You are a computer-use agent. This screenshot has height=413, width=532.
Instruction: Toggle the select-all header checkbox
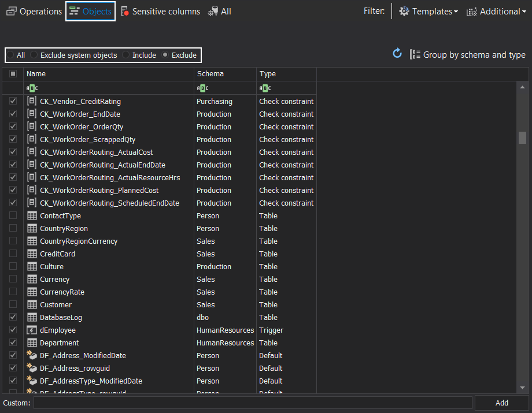click(x=13, y=73)
